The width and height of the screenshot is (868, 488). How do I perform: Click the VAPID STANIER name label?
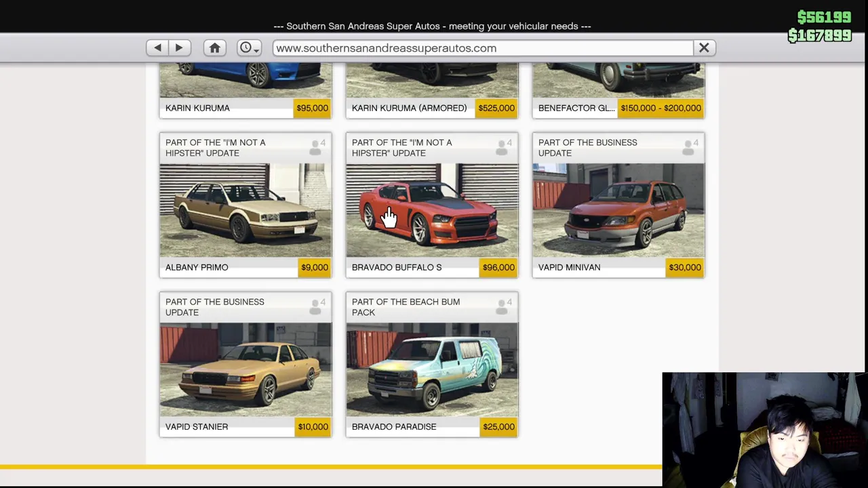pos(196,426)
